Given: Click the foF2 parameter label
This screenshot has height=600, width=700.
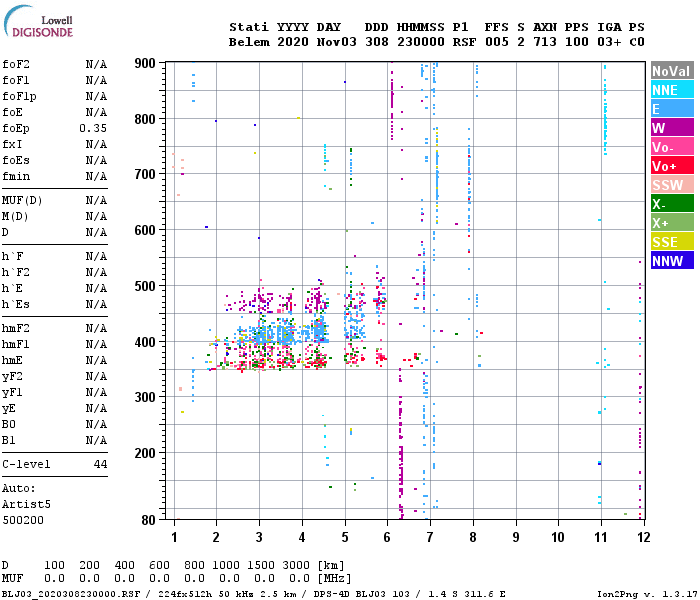Looking at the screenshot, I should 16,64.
